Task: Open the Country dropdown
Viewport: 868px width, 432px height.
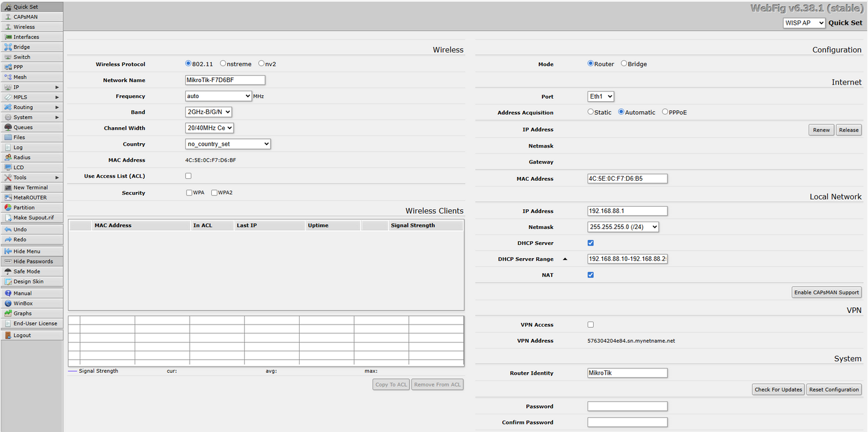Action: point(227,144)
